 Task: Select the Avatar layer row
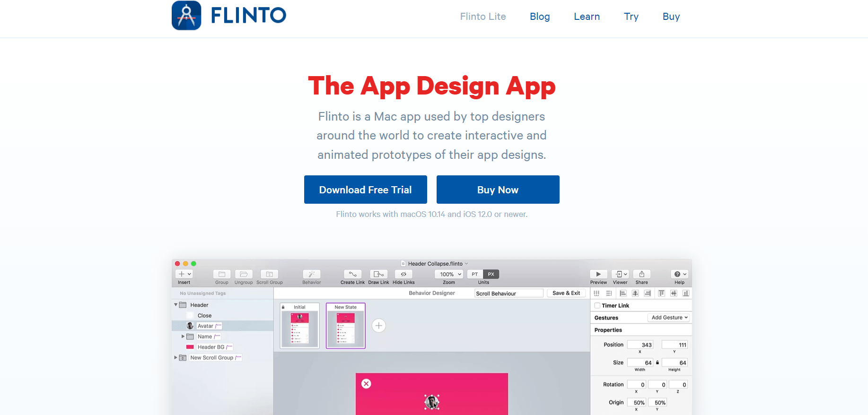pyautogui.click(x=222, y=326)
